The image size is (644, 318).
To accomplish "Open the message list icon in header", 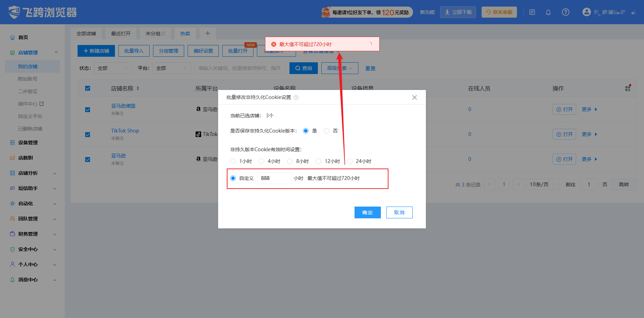I will click(532, 12).
